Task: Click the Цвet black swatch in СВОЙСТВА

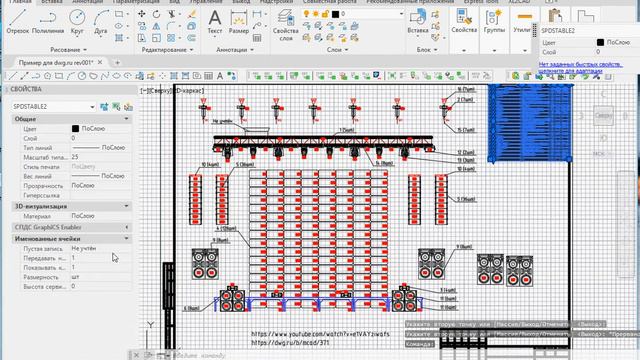Action: (x=75, y=129)
